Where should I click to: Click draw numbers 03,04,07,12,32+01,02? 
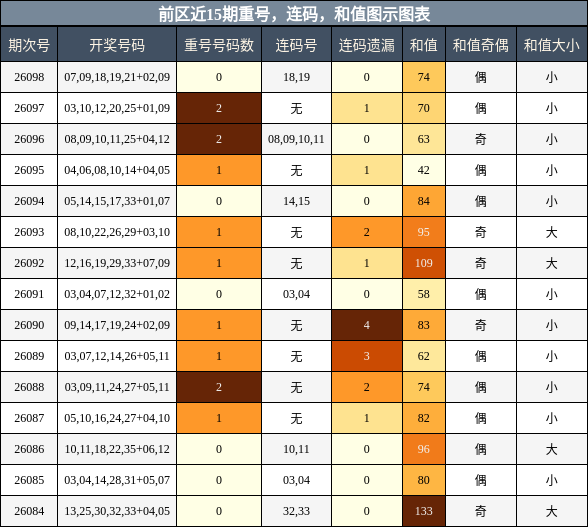tap(117, 294)
